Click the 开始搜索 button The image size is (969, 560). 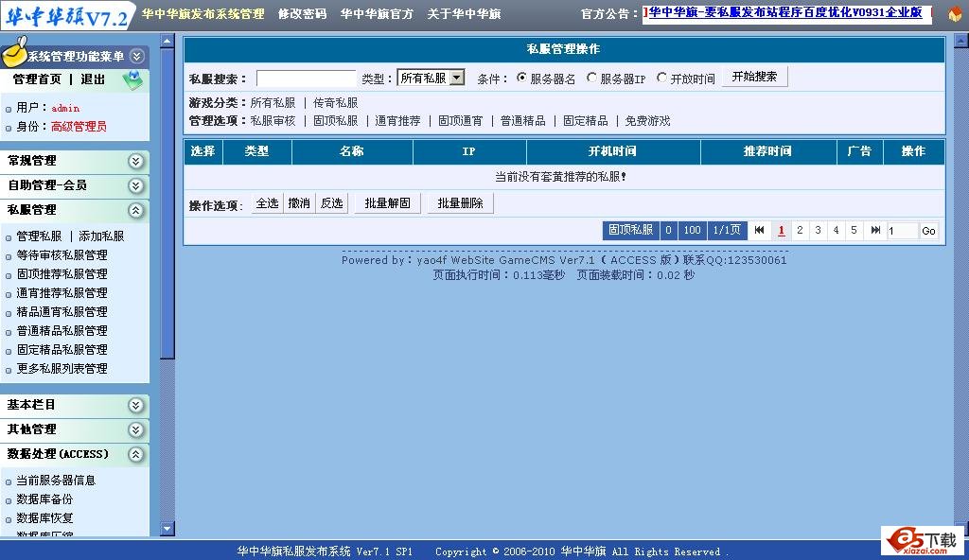754,77
